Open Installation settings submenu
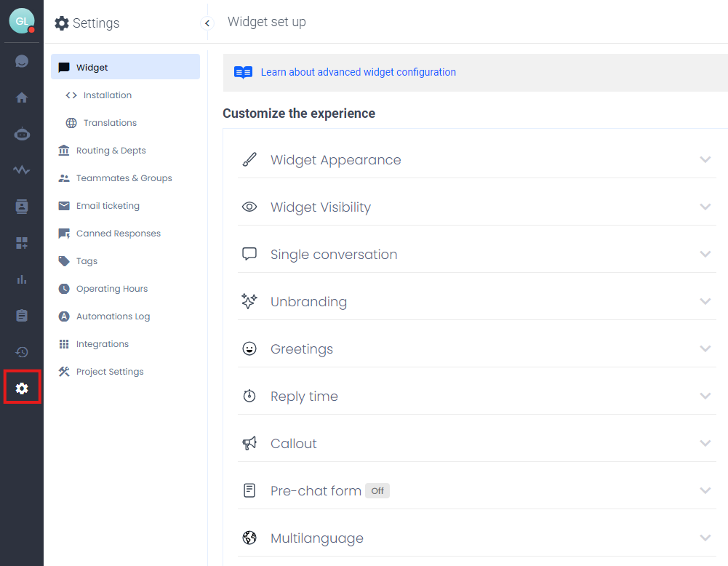This screenshot has width=728, height=566. [x=107, y=95]
